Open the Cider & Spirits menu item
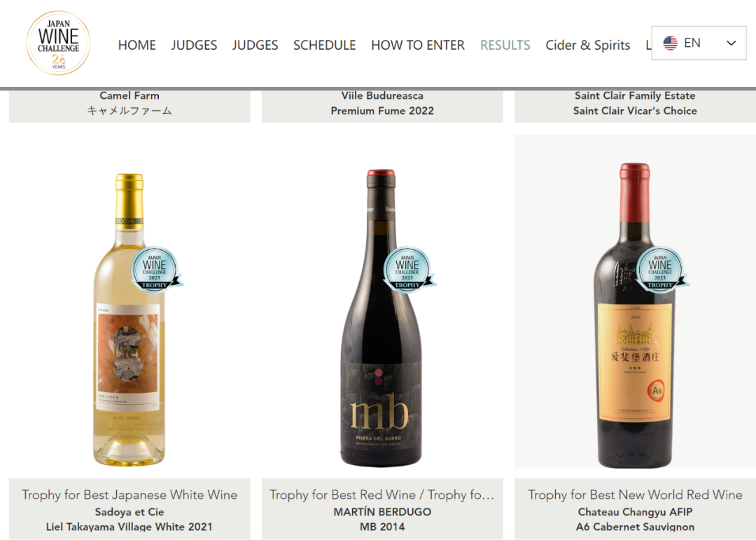 (588, 45)
